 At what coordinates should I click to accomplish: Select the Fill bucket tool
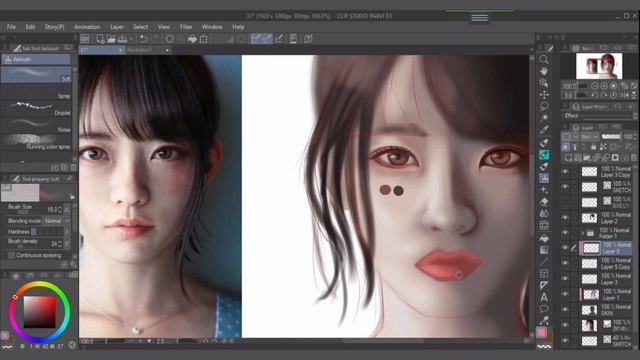[544, 238]
